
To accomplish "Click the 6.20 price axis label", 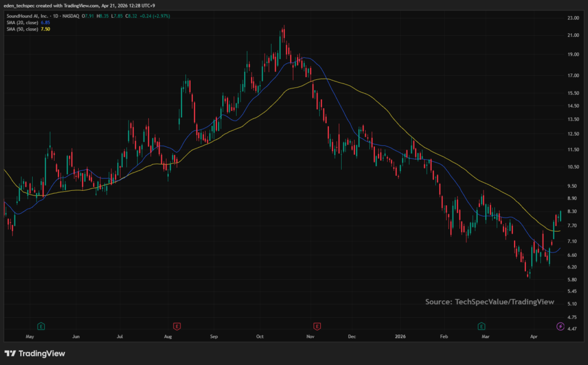I will (572, 267).
